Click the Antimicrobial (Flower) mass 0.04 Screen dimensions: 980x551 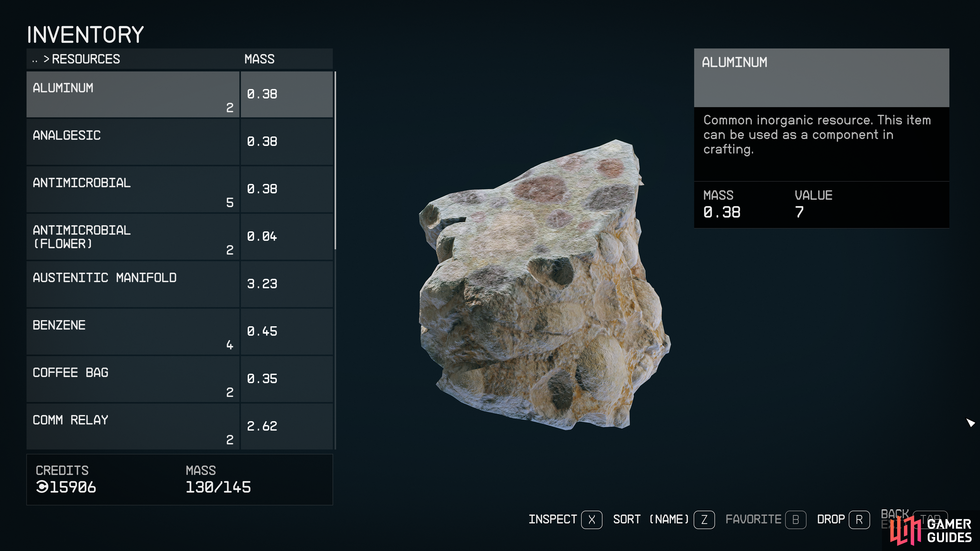point(262,236)
